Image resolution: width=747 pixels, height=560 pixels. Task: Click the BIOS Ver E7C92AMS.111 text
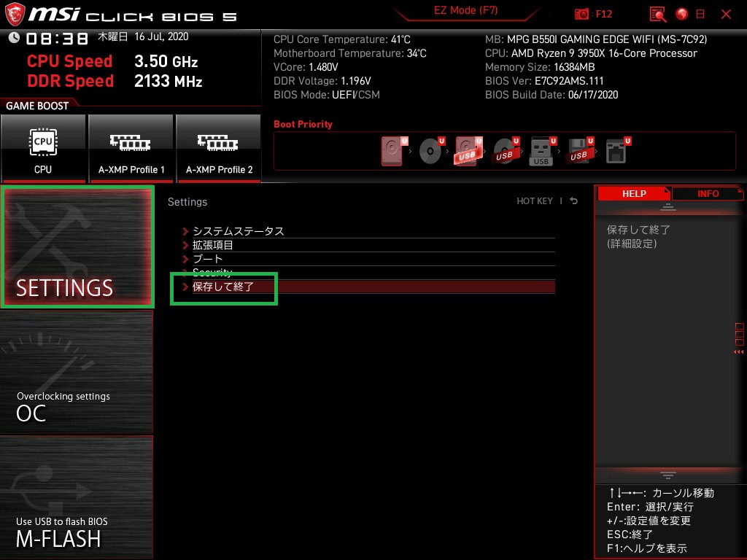[x=544, y=81]
